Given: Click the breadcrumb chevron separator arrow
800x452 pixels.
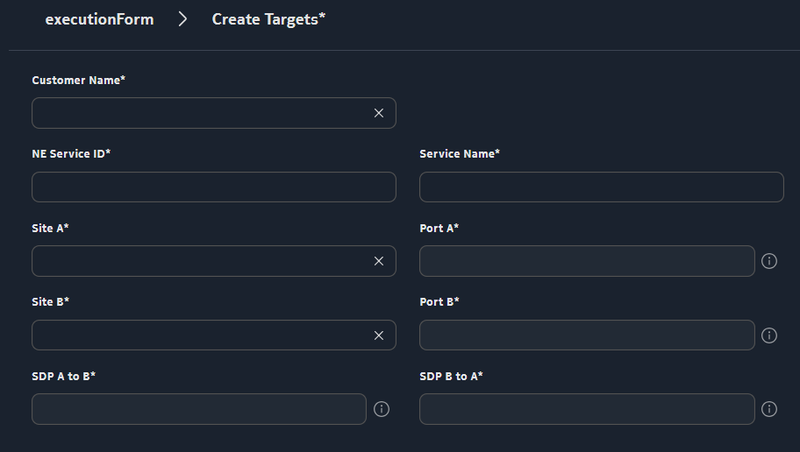Looking at the screenshot, I should pyautogui.click(x=183, y=20).
